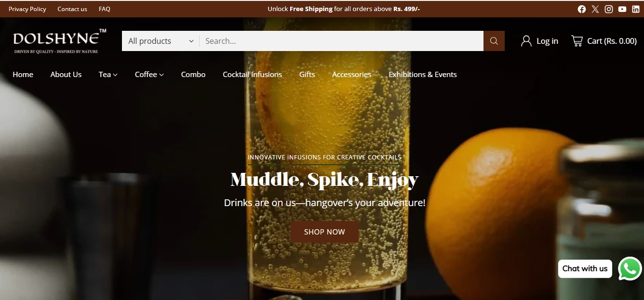Open the Privacy Policy link
644x300 pixels.
[x=27, y=9]
